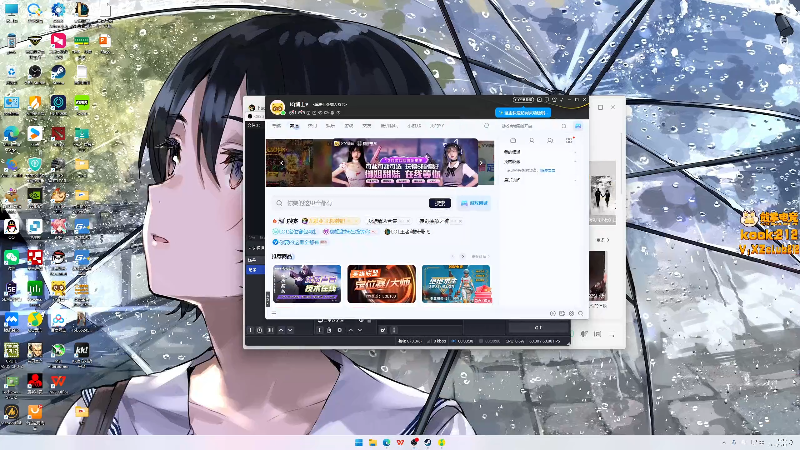Open the Recycle Bin desktop icon

click(11, 72)
